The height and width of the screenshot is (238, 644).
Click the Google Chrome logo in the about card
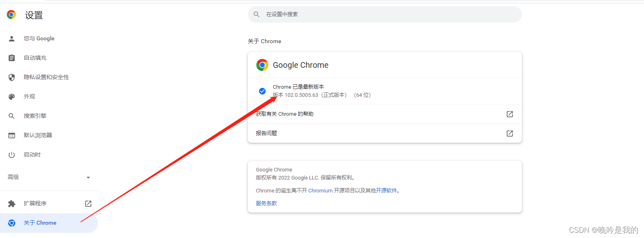262,65
